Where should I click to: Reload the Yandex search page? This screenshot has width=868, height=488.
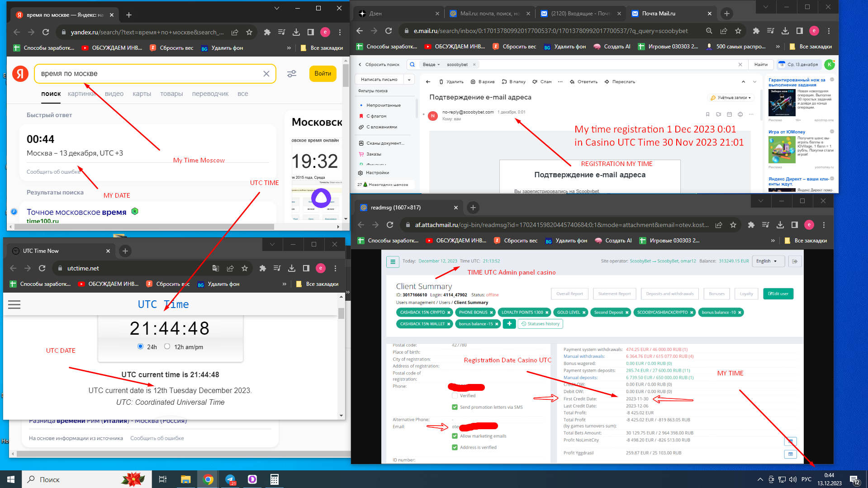tap(46, 32)
